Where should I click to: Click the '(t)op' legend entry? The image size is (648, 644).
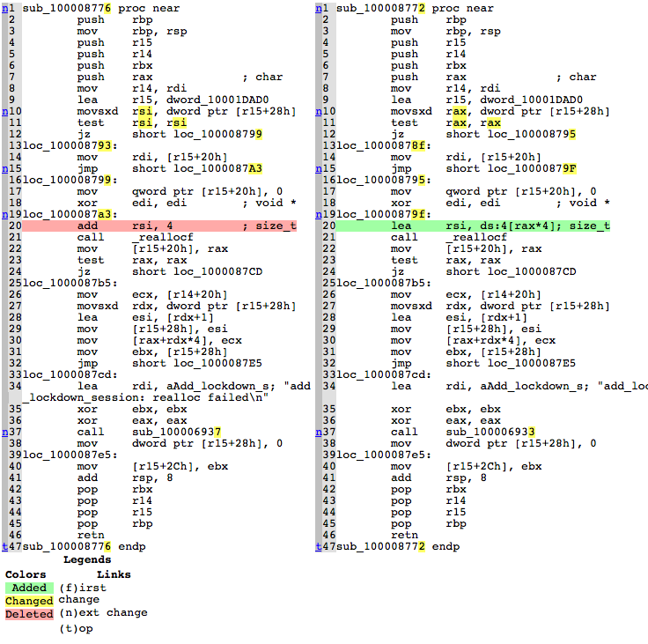click(76, 629)
